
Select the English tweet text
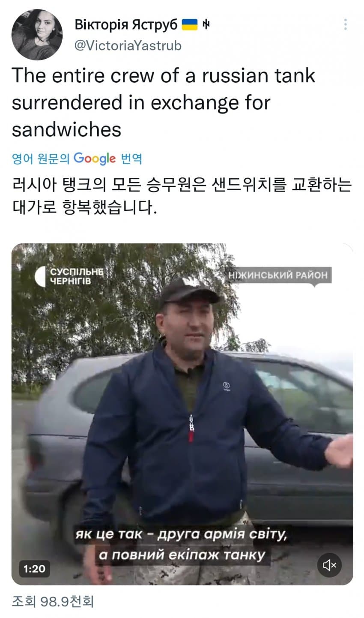[164, 102]
